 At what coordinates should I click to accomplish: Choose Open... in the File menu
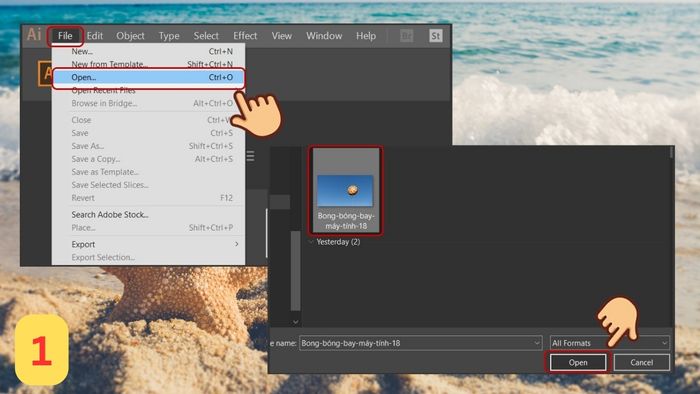[149, 77]
